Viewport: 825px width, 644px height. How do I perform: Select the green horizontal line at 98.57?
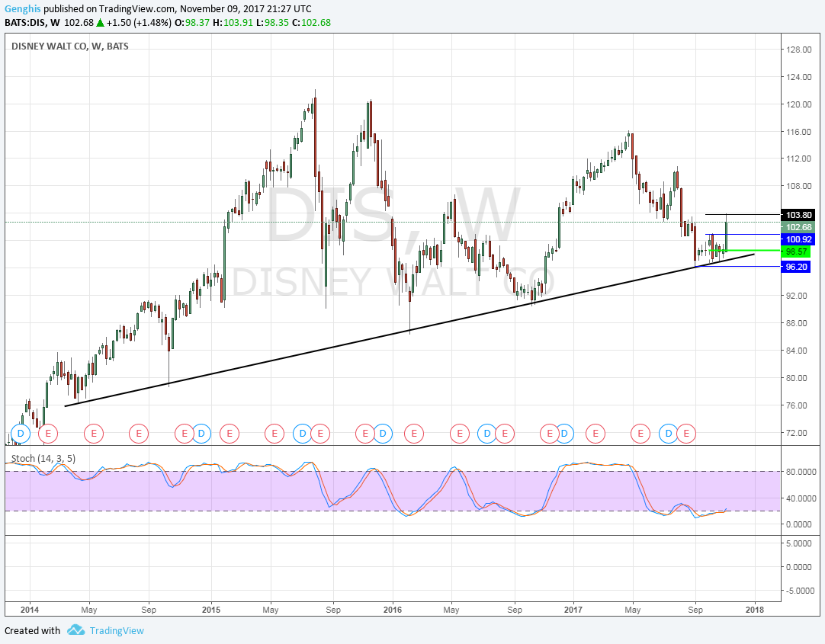(744, 250)
